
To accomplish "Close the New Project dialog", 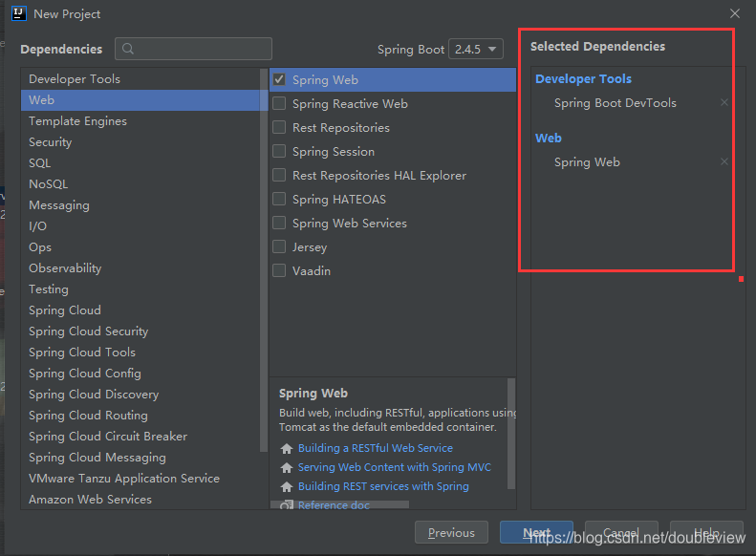I will [x=734, y=13].
